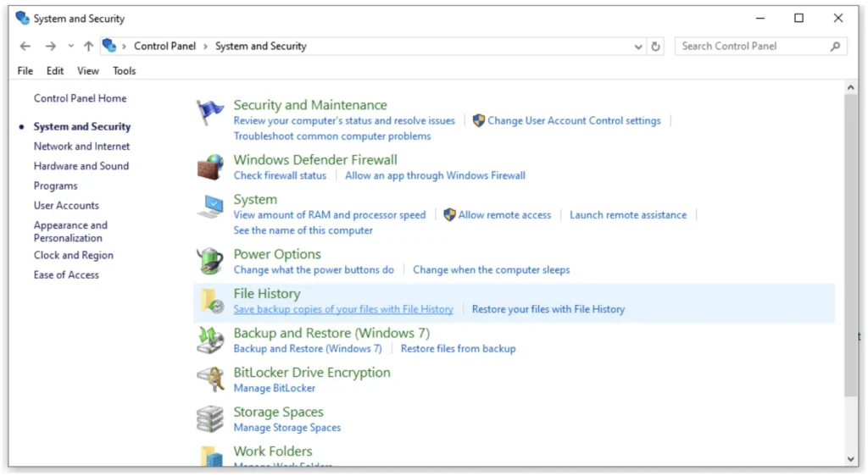Click the Search Control Panel field
This screenshot has width=868, height=476.
pyautogui.click(x=753, y=47)
